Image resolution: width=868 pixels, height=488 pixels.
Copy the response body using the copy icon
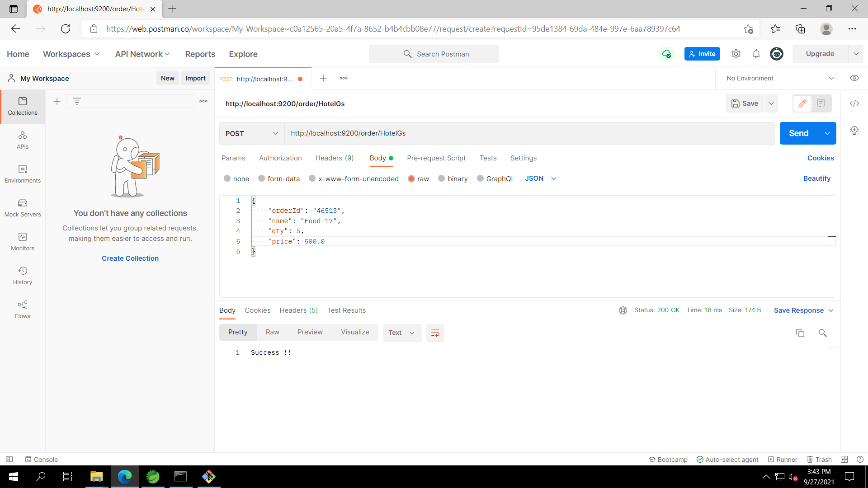pos(800,333)
